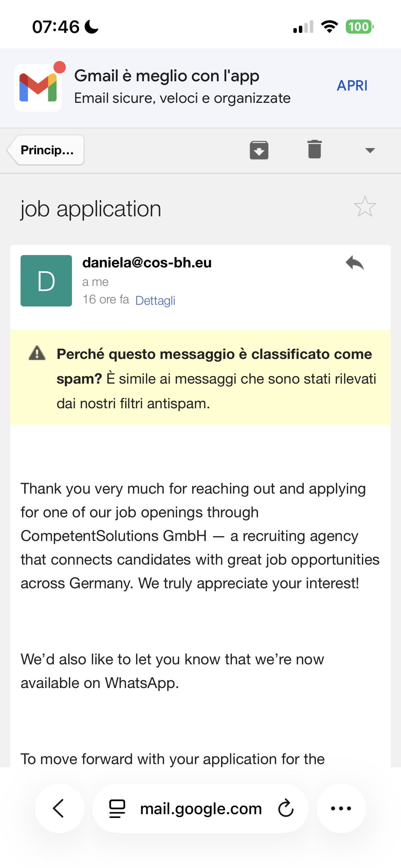Screen dimensions: 401x868
Task: Tap the green D sender avatar
Action: click(x=46, y=281)
